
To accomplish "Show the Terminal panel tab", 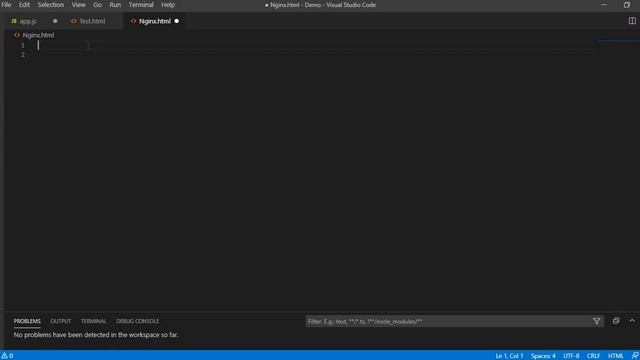I will click(x=93, y=321).
